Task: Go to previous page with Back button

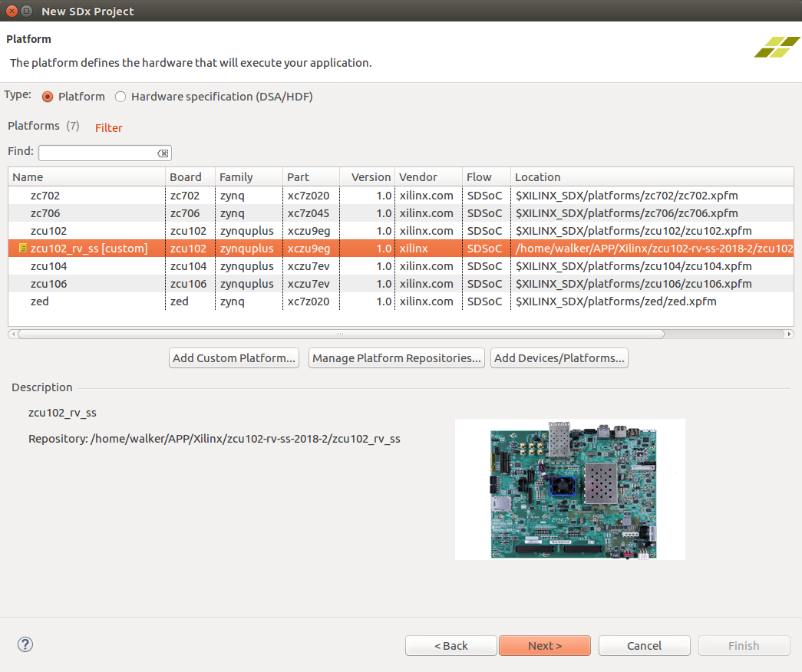Action: (451, 645)
